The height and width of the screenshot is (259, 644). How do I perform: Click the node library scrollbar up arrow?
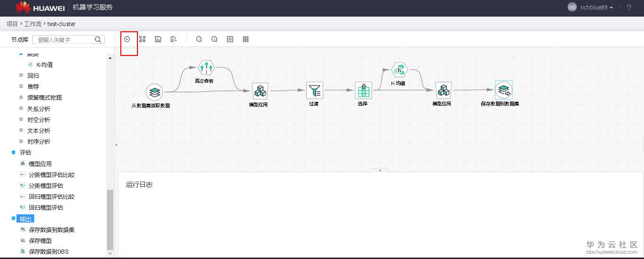tap(110, 58)
